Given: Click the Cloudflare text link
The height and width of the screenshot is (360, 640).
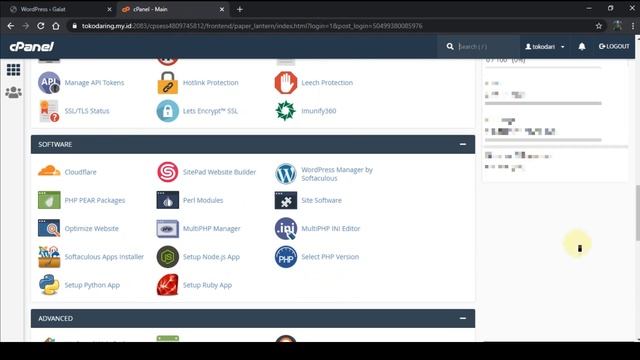Looking at the screenshot, I should point(80,172).
